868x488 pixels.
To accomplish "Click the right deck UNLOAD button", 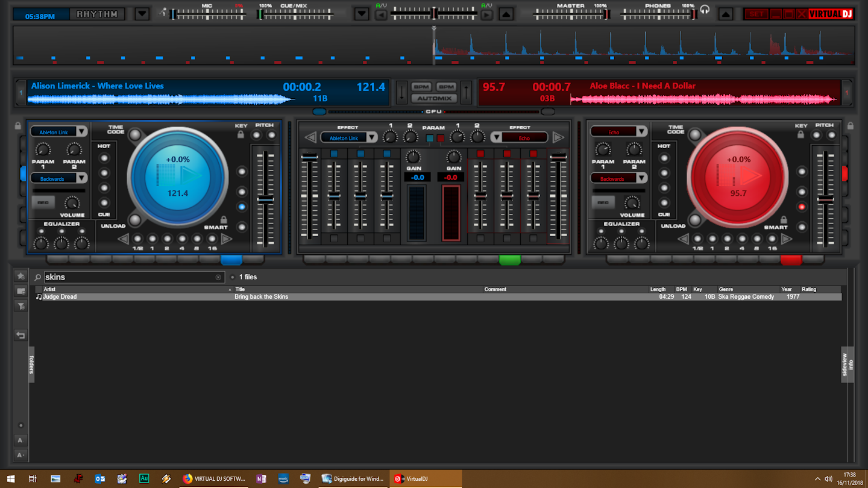I will 695,220.
